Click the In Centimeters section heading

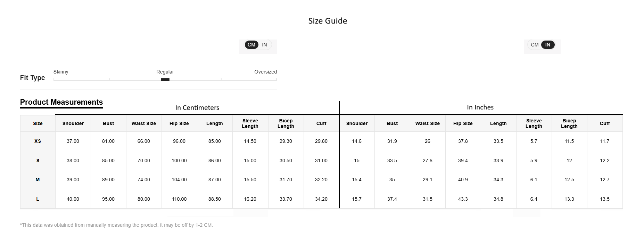click(197, 107)
